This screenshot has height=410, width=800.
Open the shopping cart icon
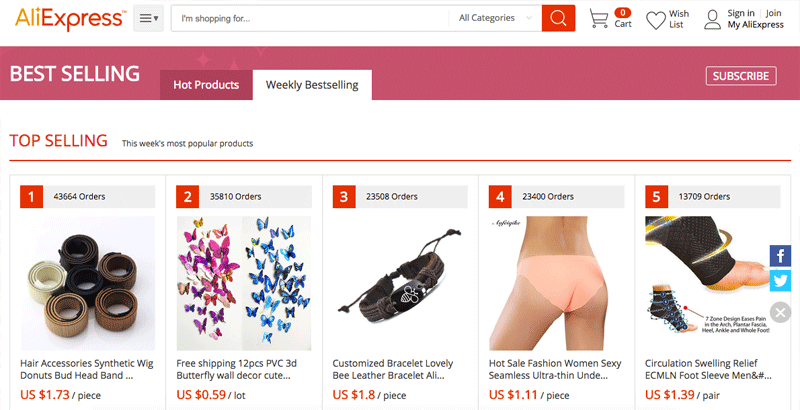pos(598,18)
